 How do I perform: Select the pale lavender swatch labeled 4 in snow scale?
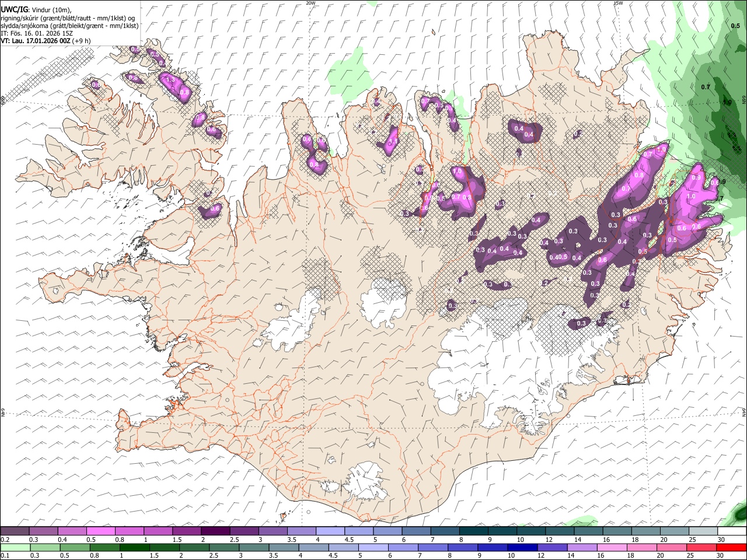point(330,531)
